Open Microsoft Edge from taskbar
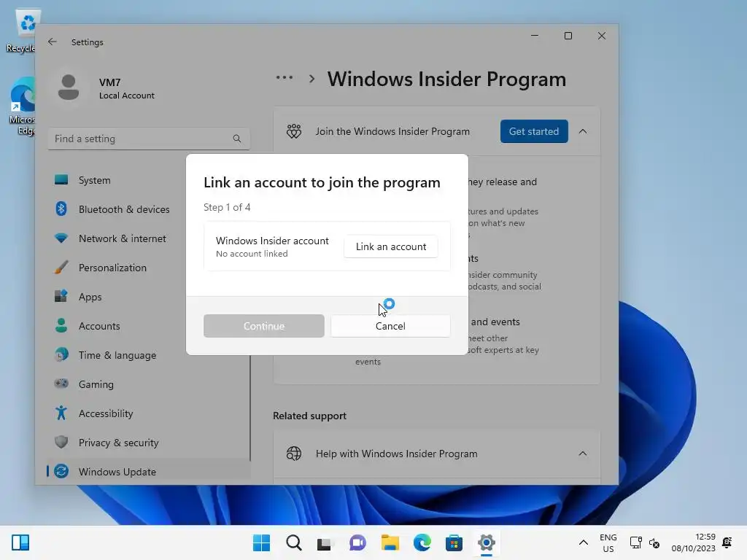747x560 pixels. (x=422, y=542)
